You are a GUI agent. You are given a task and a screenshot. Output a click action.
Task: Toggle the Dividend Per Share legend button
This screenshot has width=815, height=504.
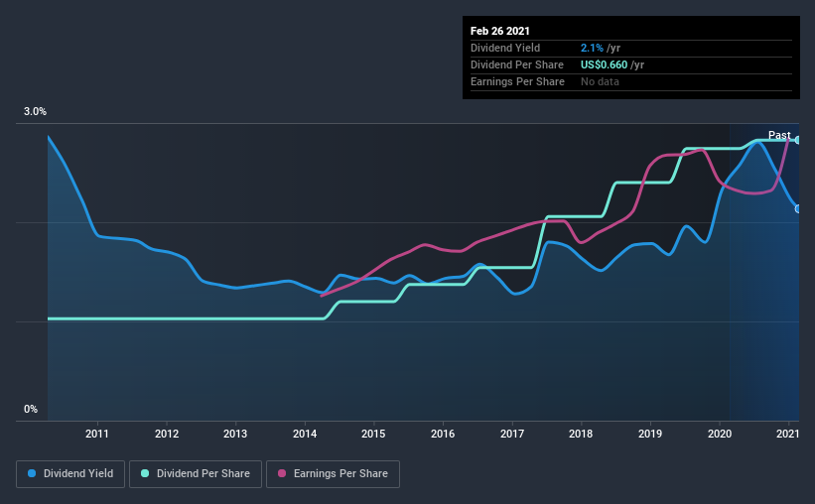[196, 474]
